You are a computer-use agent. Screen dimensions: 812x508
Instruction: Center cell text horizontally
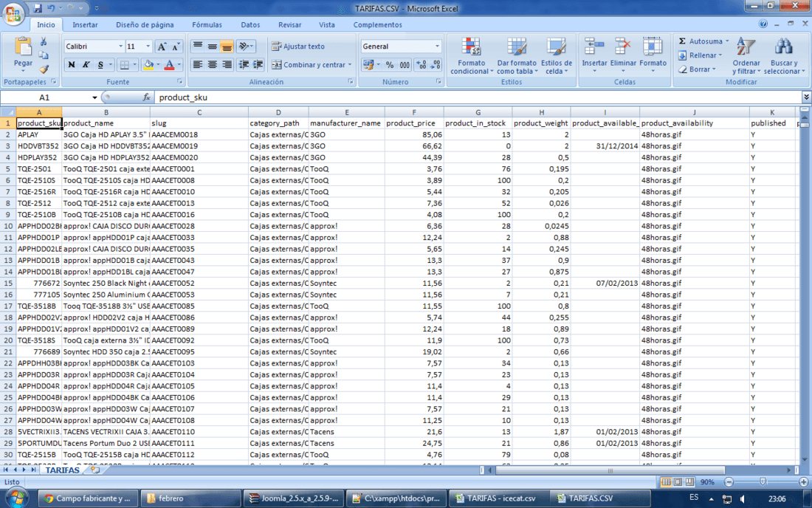(x=213, y=65)
